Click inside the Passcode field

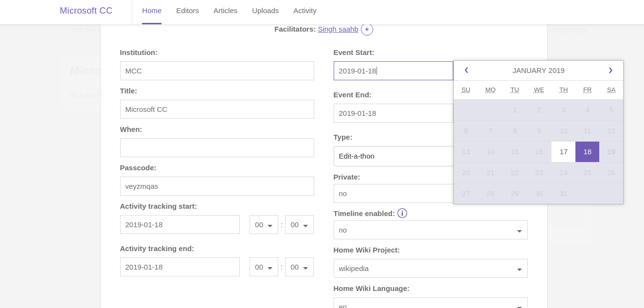click(x=217, y=186)
